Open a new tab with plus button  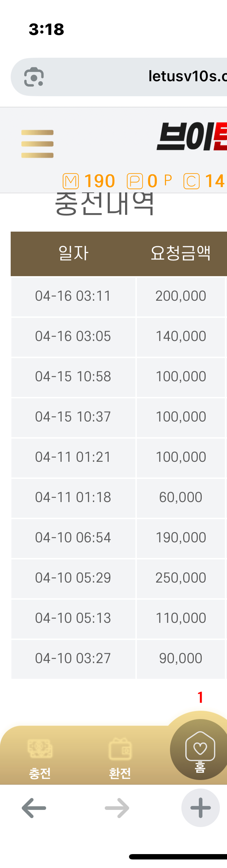coord(200,807)
